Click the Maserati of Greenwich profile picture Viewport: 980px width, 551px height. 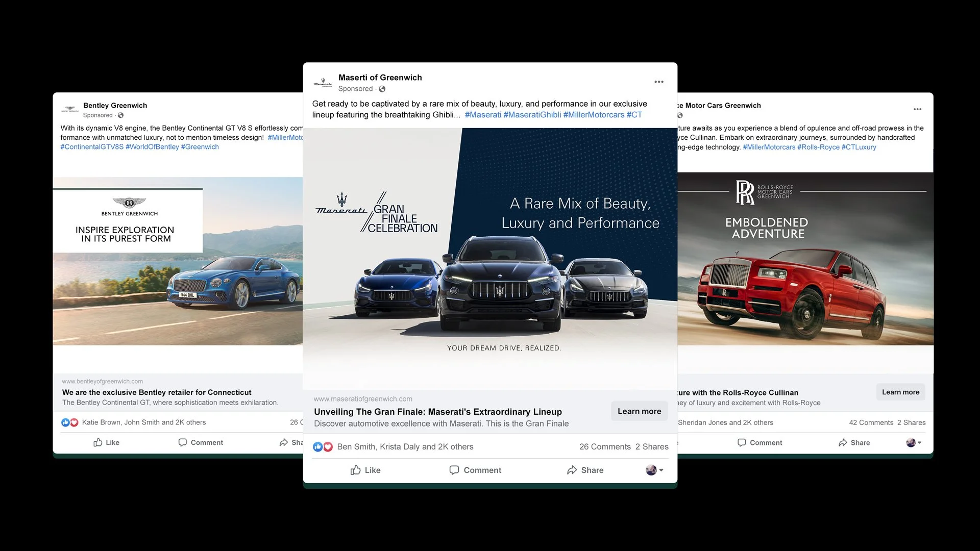coord(323,83)
